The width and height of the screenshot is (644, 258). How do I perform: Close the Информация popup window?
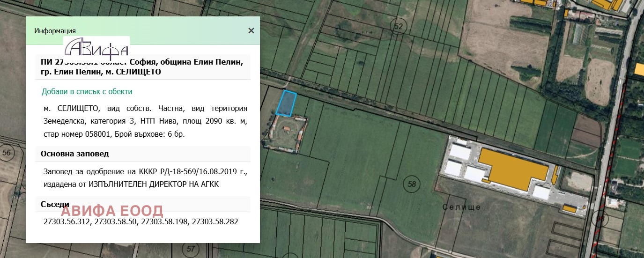[x=251, y=31]
